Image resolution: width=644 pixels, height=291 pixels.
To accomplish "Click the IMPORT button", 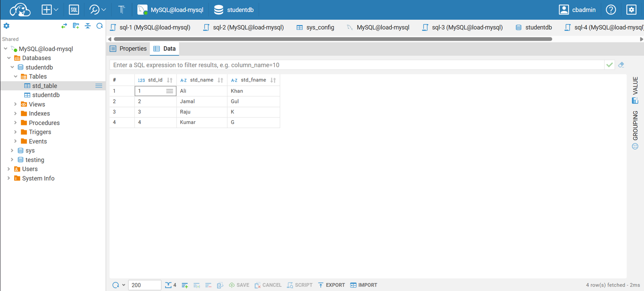I will [364, 285].
